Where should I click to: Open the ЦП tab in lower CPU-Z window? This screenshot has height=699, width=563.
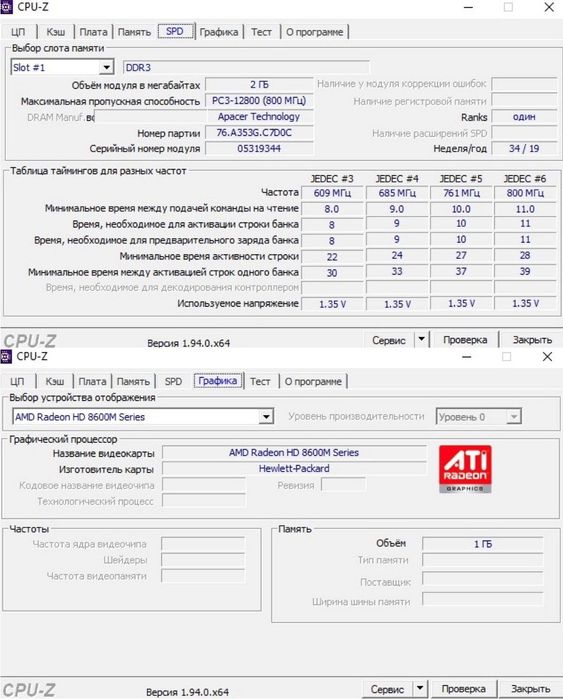17,382
